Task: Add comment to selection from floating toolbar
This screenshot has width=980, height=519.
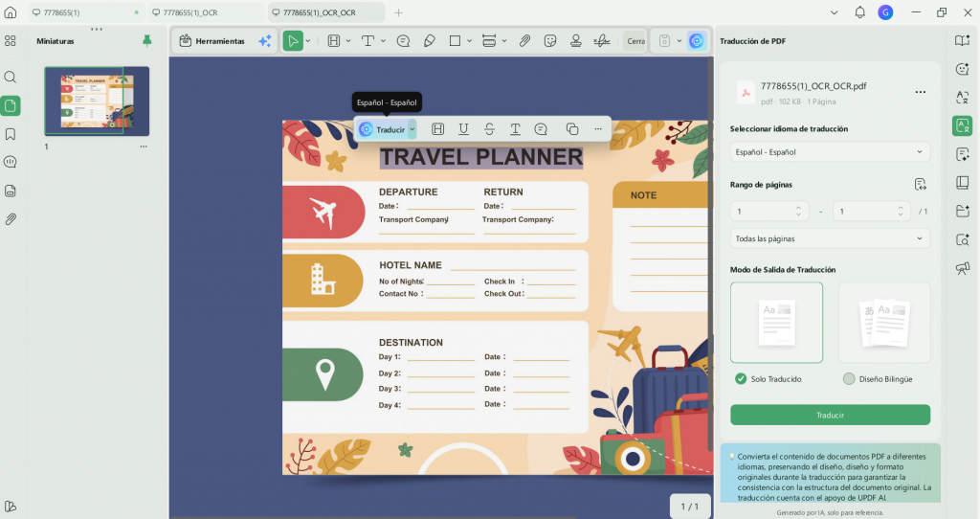Action: pyautogui.click(x=541, y=129)
